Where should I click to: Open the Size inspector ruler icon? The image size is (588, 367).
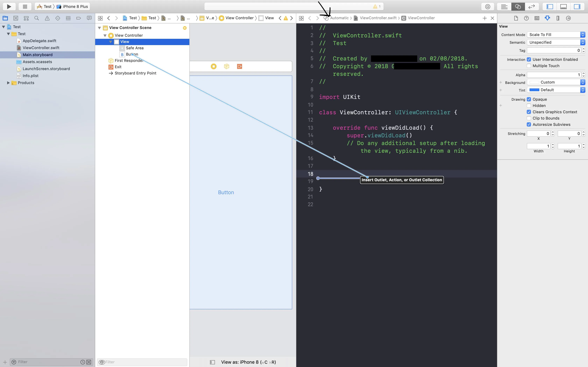pos(558,18)
